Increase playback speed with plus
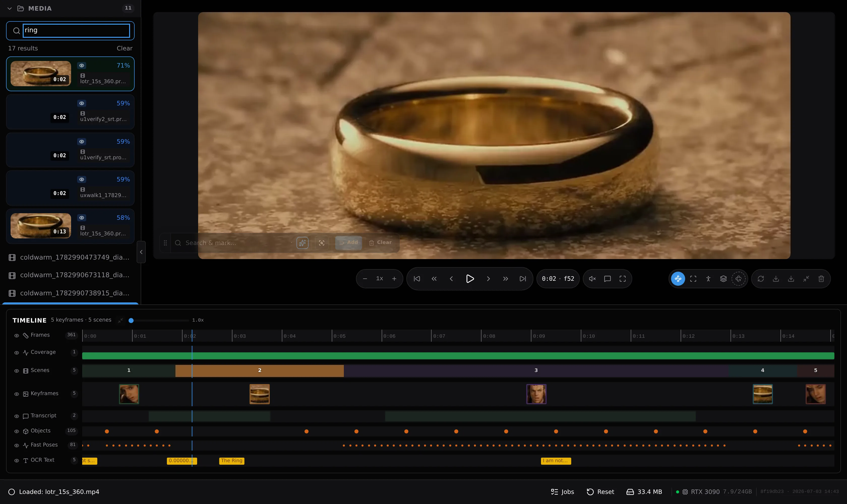This screenshot has width=847, height=504. pos(394,279)
